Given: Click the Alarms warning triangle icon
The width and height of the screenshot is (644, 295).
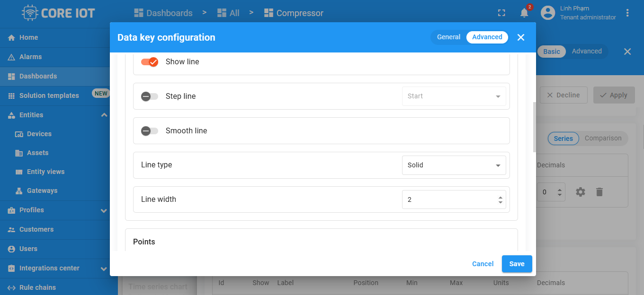Looking at the screenshot, I should click(x=12, y=57).
